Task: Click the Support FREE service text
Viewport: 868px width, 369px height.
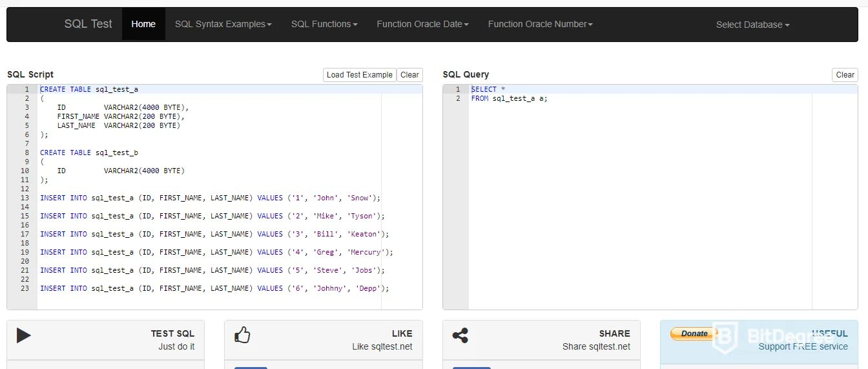Action: coord(803,346)
